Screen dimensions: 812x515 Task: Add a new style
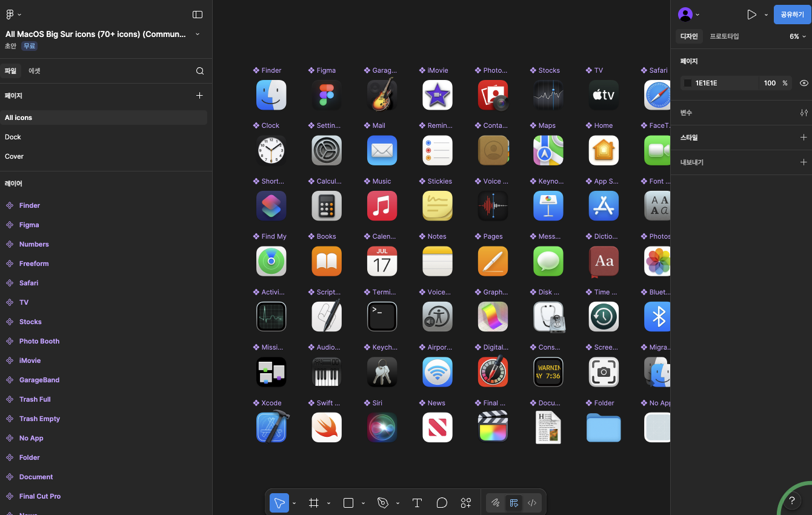point(804,138)
